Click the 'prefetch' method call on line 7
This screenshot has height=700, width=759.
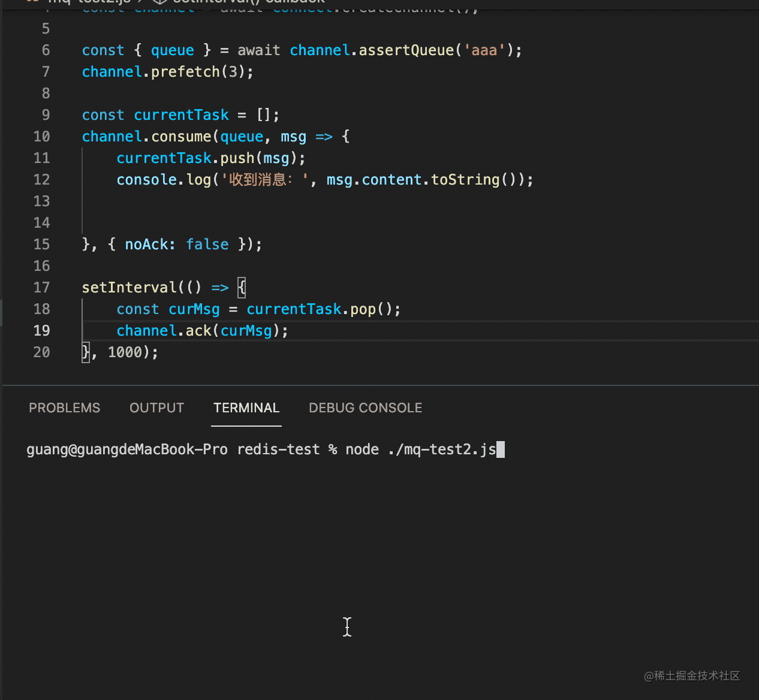coord(185,72)
